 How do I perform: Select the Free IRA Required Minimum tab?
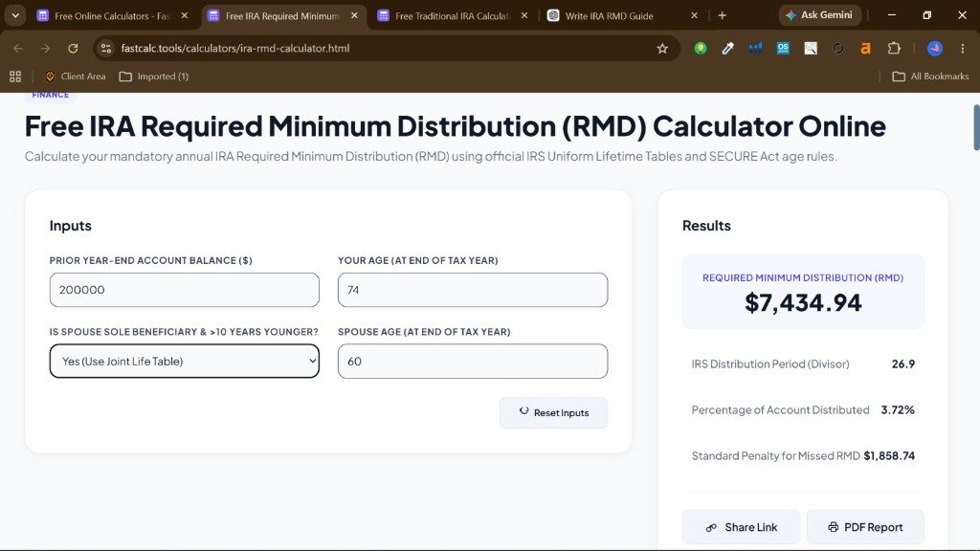point(282,15)
